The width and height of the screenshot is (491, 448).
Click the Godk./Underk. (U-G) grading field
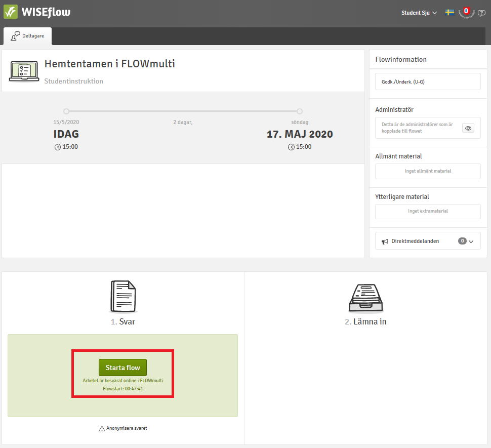pyautogui.click(x=428, y=82)
